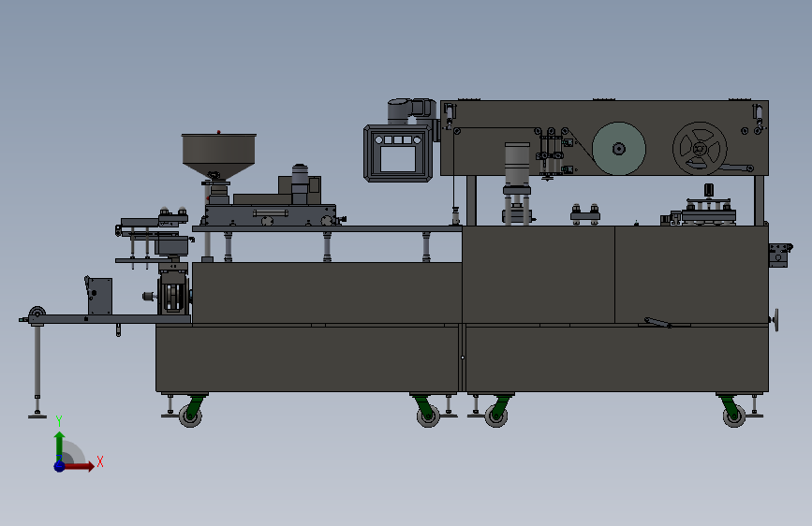Viewport: 812px width, 526px height.
Task: Select the spoked take-up reel wheel
Action: coord(700,149)
